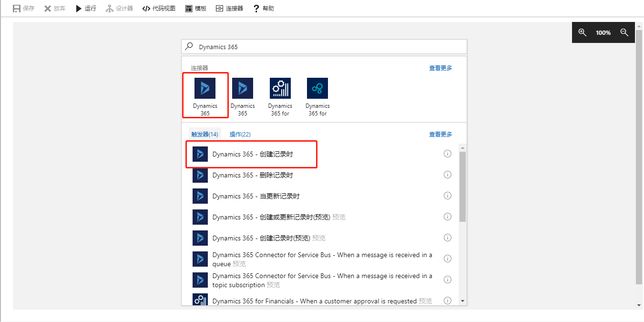
Task: Click icon of Service Bus queue trigger row
Action: click(200, 259)
